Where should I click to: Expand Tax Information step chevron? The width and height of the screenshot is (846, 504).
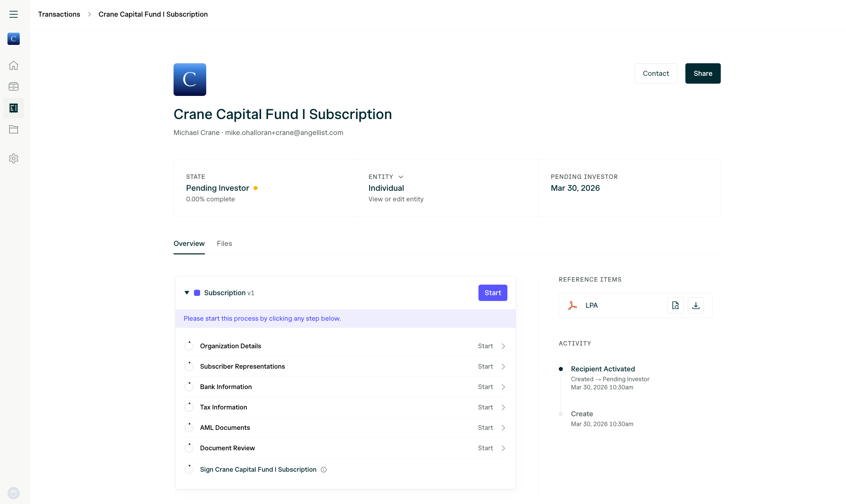(x=503, y=407)
